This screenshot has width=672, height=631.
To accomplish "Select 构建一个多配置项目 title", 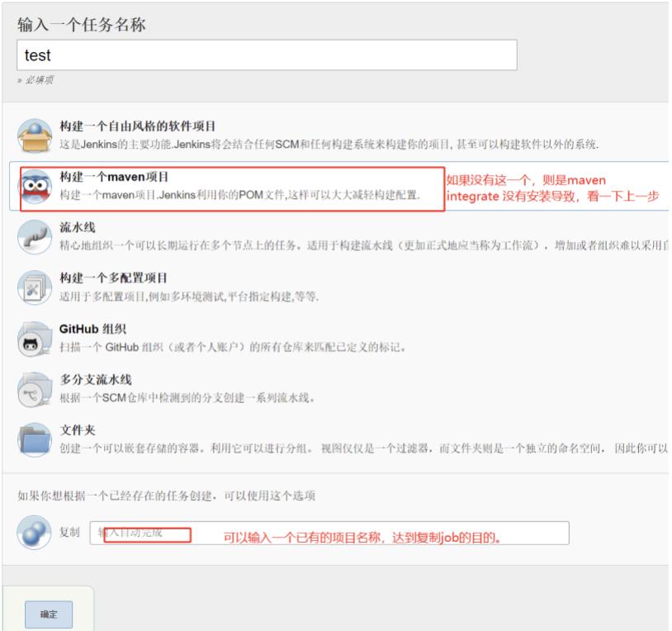I will point(113,278).
